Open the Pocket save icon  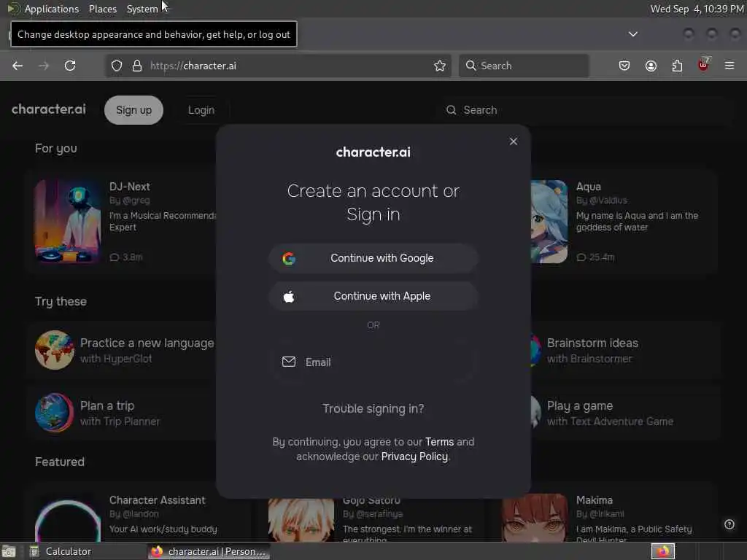[x=624, y=66]
